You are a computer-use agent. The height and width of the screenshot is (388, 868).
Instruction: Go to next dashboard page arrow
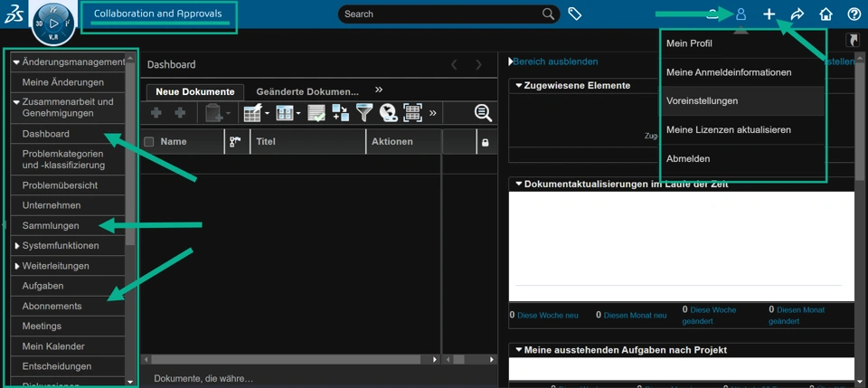[478, 65]
